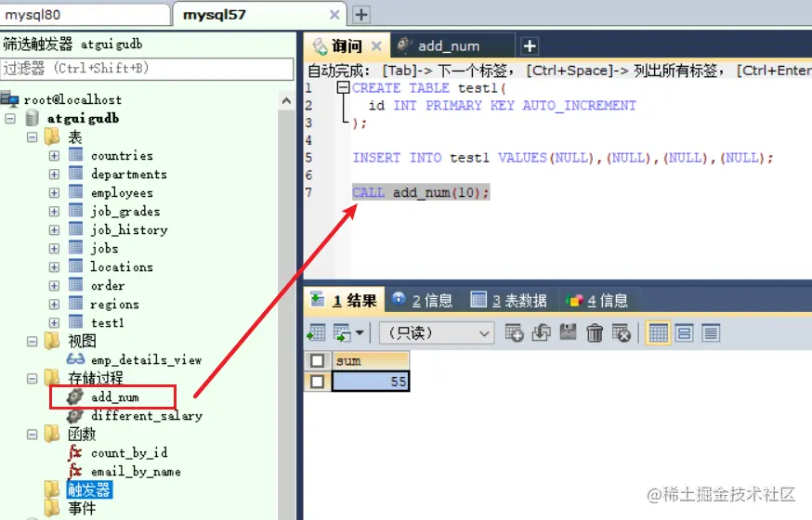Expand the order table node
Viewport: 812px width, 520px height.
click(x=54, y=286)
